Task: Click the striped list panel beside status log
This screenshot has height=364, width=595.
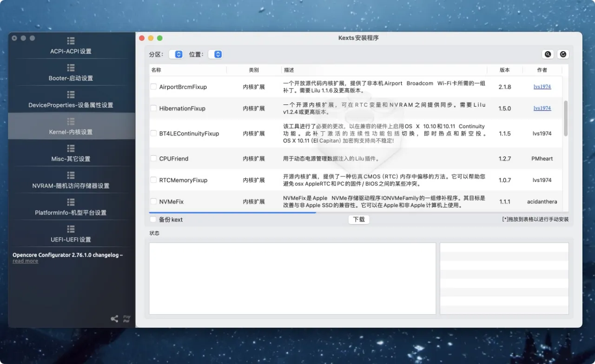Action: pos(504,279)
